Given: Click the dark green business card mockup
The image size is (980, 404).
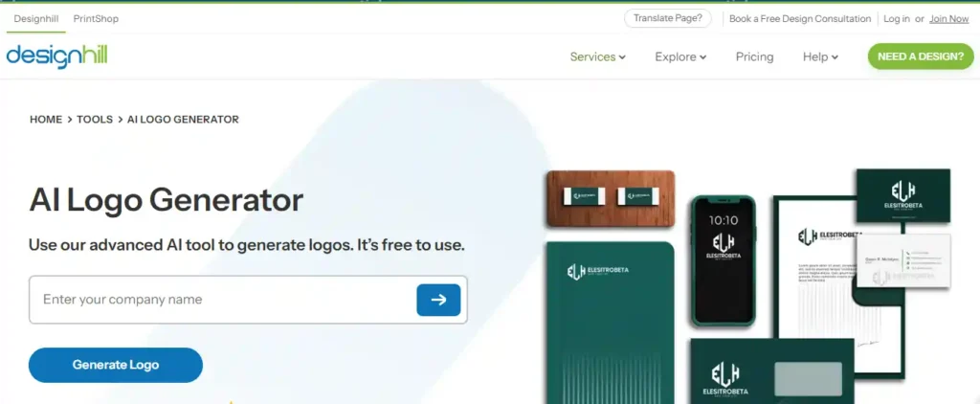Looking at the screenshot, I should (x=903, y=195).
